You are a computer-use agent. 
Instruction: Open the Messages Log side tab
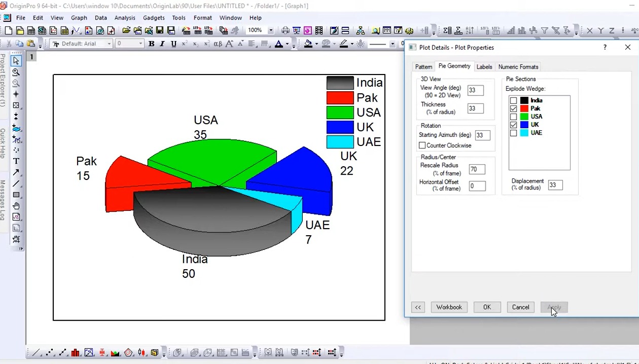pos(3,200)
